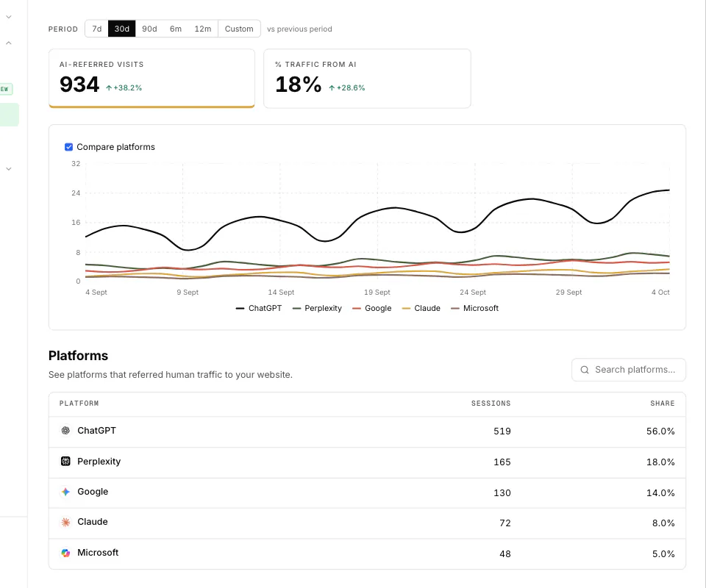Viewport: 706px width, 588px height.
Task: Click the Platforms section heading
Action: click(79, 356)
